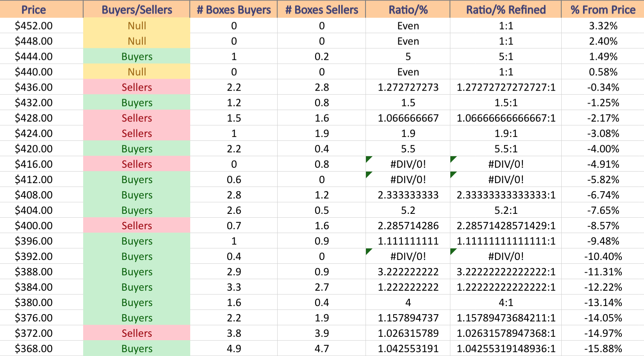Select the 0.2 boxes sellers cell

[322, 56]
